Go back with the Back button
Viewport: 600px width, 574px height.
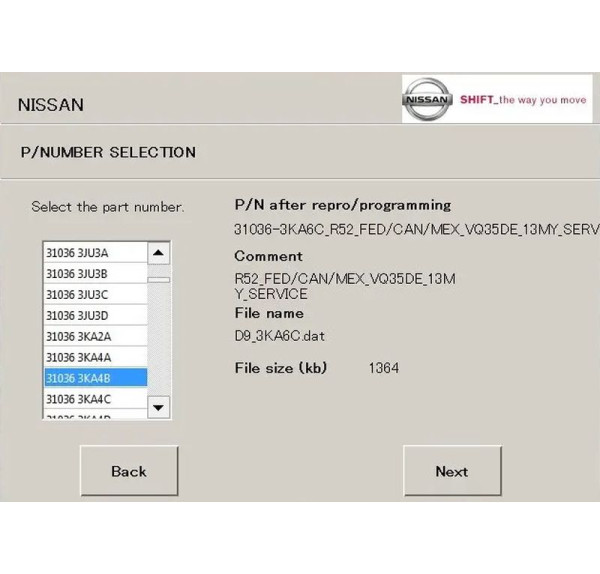pos(129,471)
